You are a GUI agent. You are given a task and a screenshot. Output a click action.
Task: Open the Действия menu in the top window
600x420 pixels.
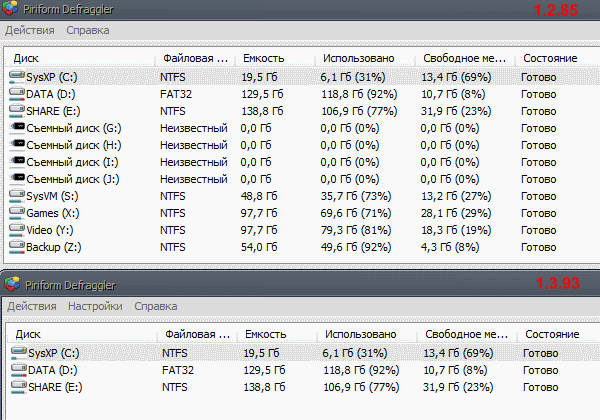click(30, 30)
